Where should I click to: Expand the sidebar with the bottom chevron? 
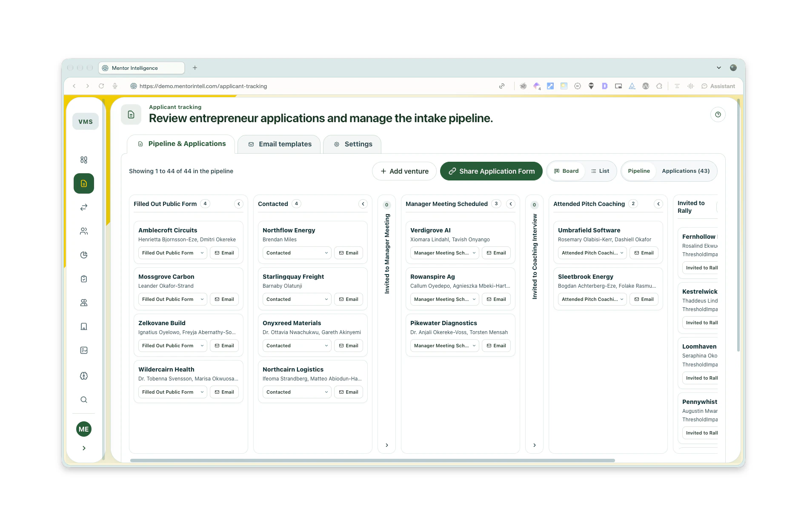coord(84,448)
